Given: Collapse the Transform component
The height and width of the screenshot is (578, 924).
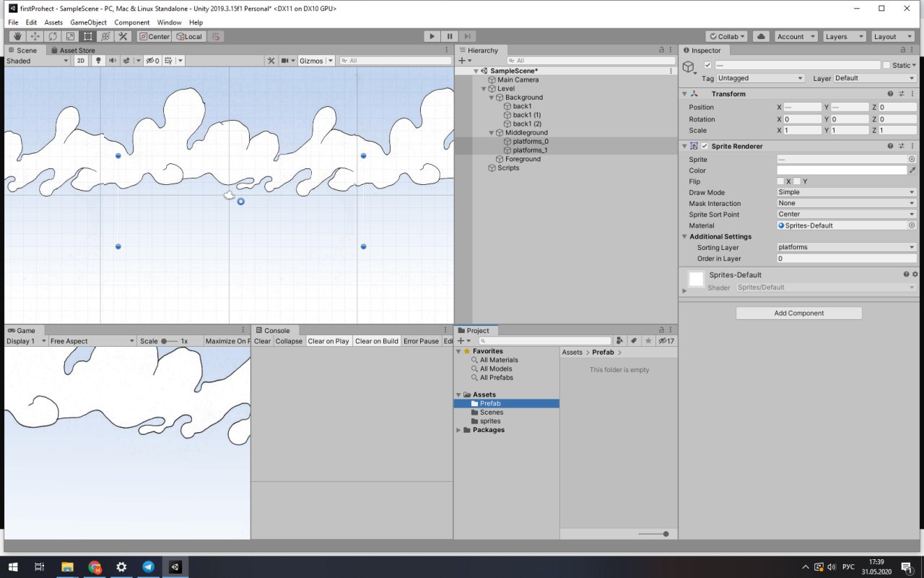Looking at the screenshot, I should point(684,94).
